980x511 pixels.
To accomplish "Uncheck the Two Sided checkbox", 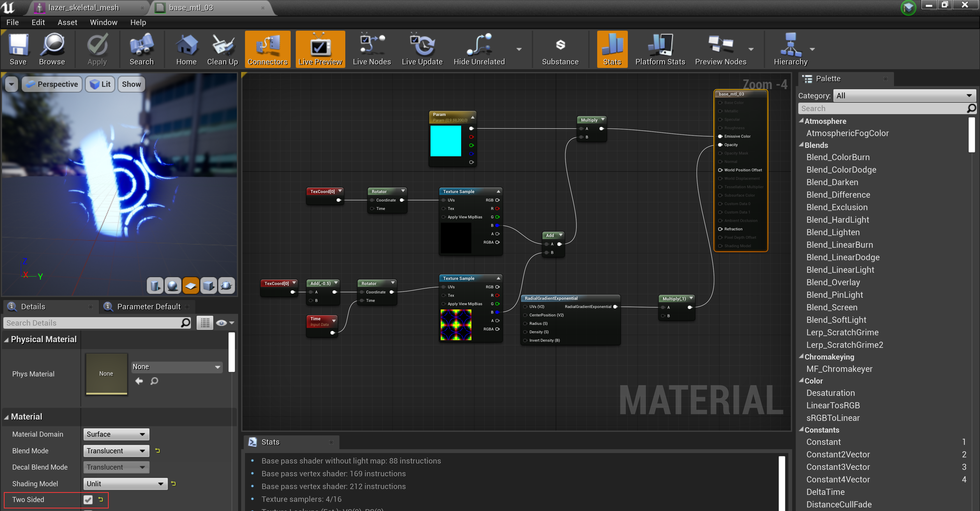I will pos(88,500).
